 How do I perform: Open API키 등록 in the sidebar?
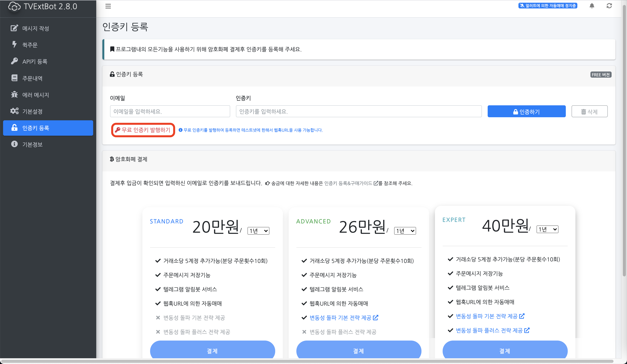48,61
